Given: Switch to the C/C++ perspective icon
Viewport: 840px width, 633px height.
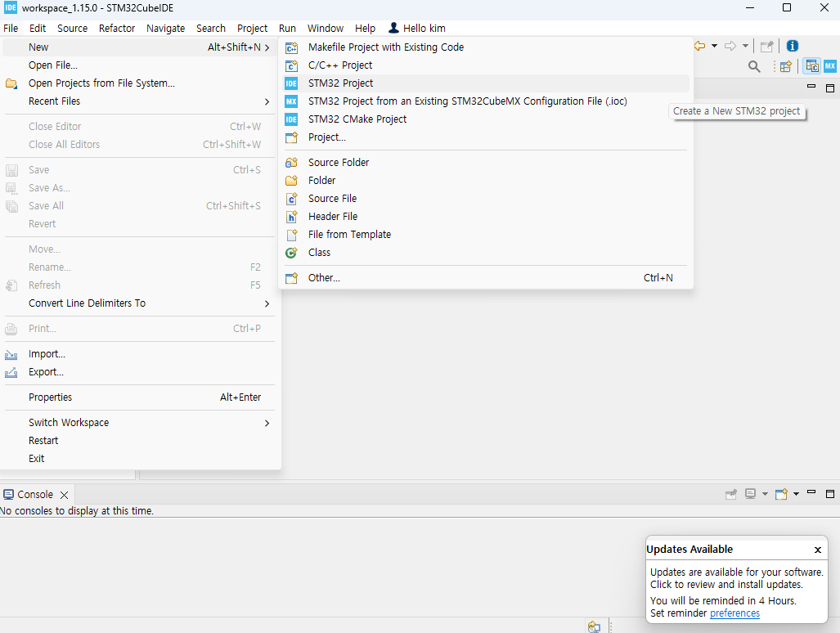Looking at the screenshot, I should (811, 66).
